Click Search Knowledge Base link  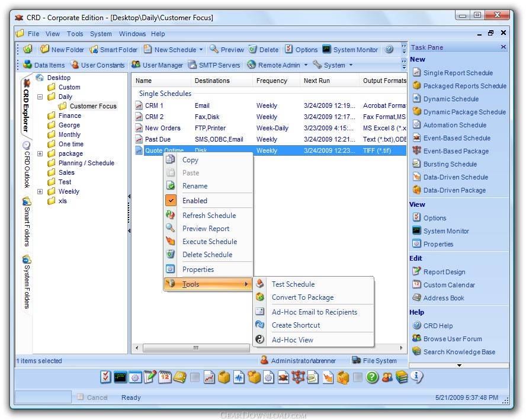[x=454, y=352]
